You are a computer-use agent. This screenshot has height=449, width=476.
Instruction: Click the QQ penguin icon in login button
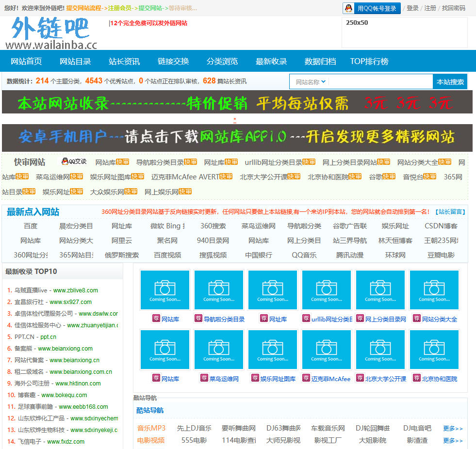(349, 8)
